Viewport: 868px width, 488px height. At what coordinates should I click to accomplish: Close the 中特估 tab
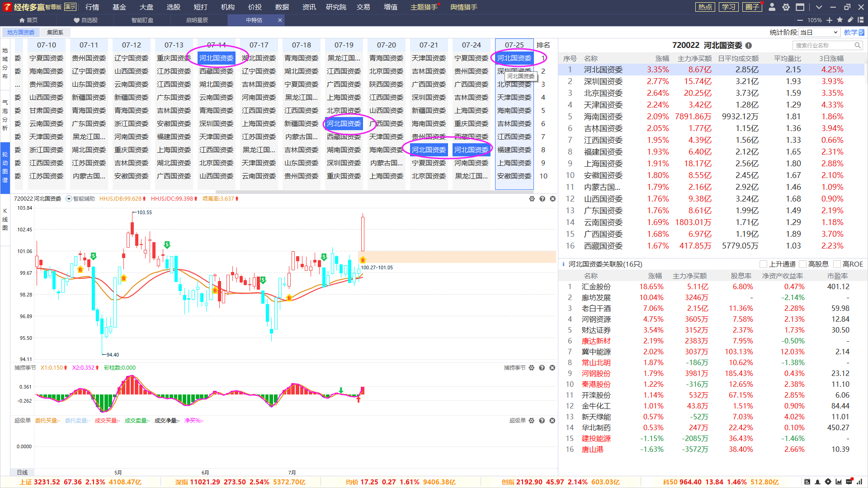(280, 20)
